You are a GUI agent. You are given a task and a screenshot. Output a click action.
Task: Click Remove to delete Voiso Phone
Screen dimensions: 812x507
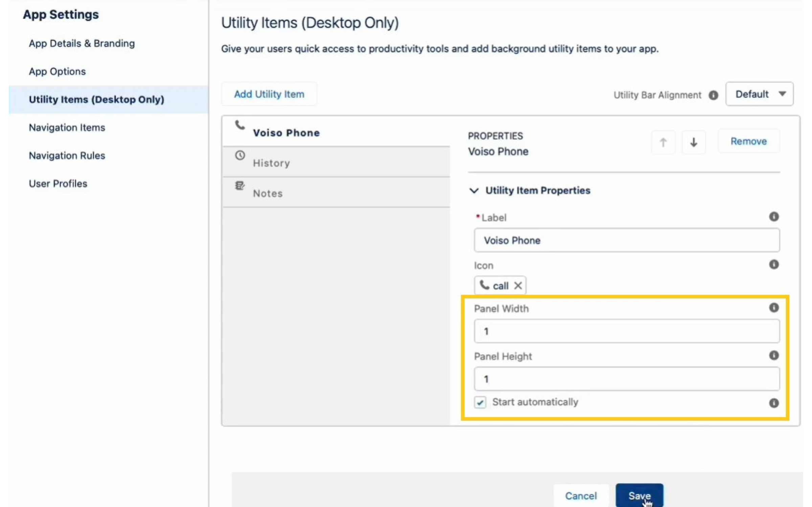pos(749,141)
